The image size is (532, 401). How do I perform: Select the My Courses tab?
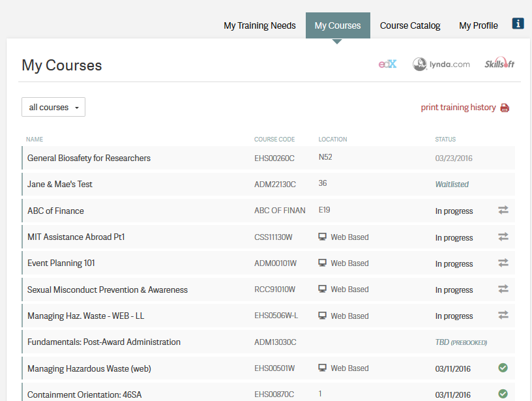click(338, 25)
